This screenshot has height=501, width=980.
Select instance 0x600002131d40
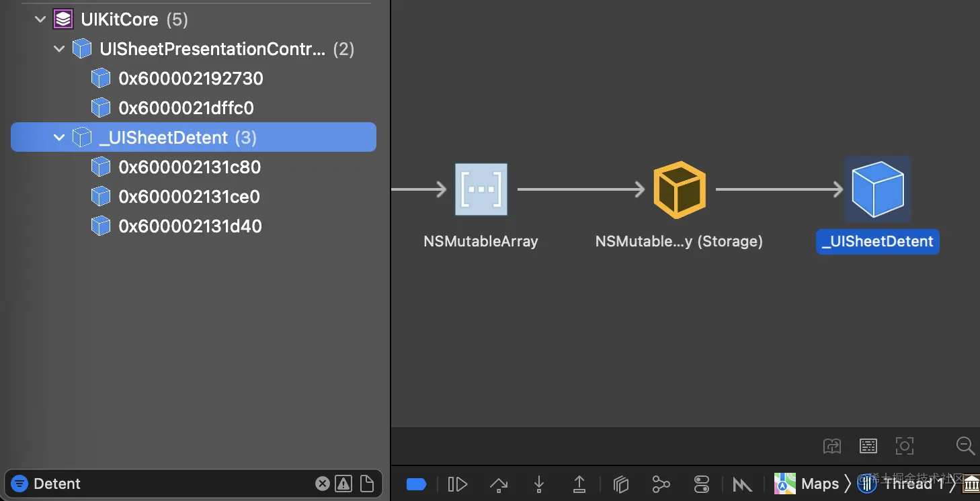coord(194,226)
